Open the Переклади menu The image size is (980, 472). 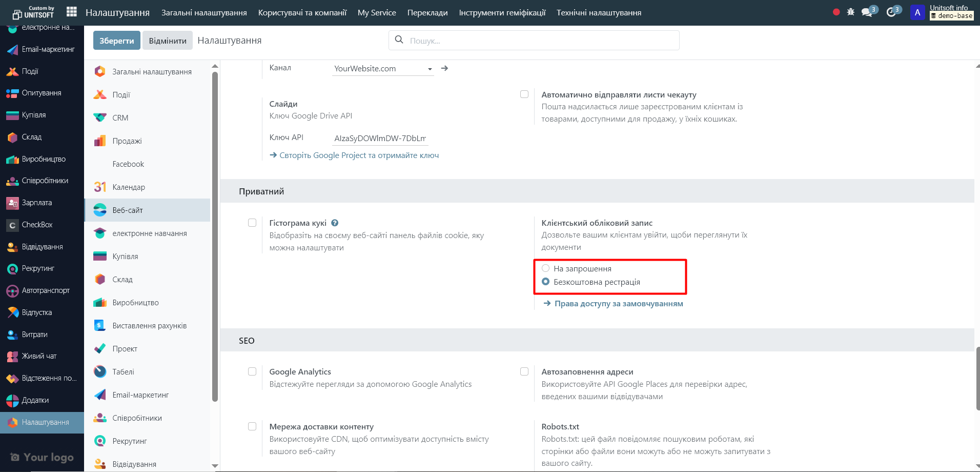point(427,13)
